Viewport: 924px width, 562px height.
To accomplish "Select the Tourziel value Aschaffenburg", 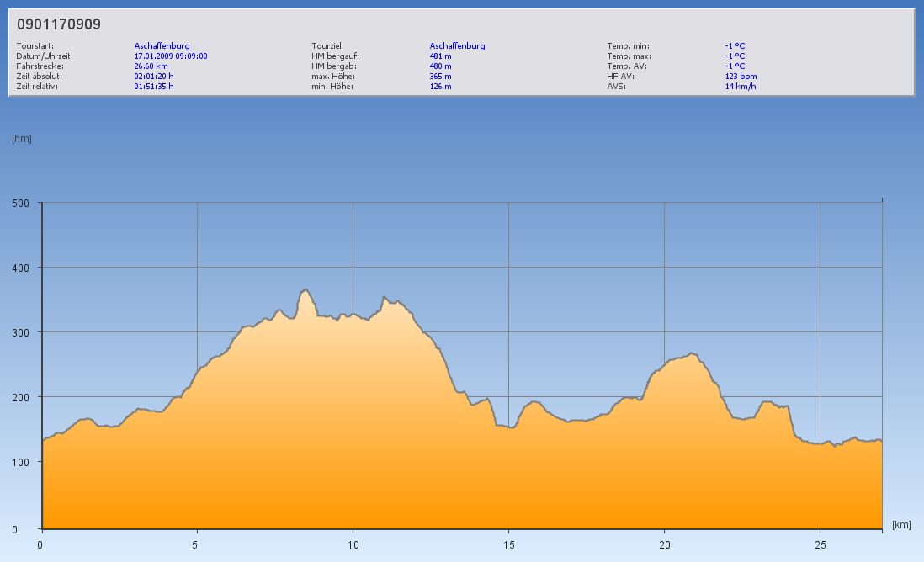I will pyautogui.click(x=457, y=46).
